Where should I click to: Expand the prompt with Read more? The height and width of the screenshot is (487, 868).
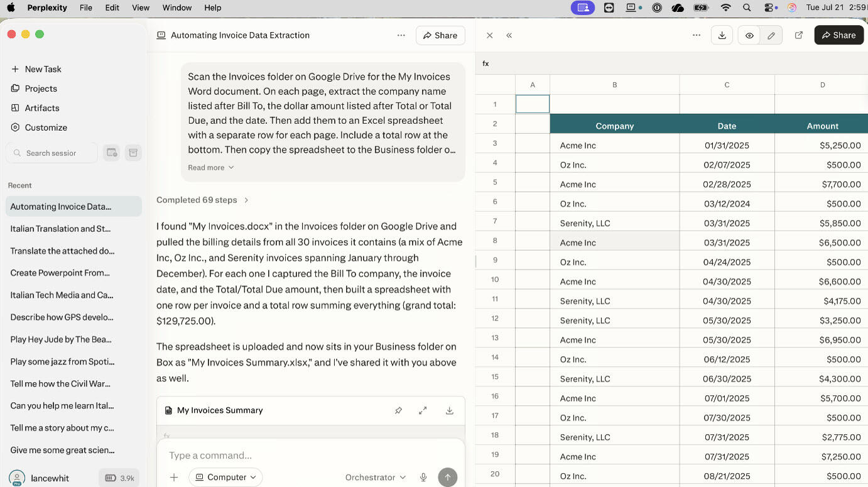pyautogui.click(x=211, y=168)
